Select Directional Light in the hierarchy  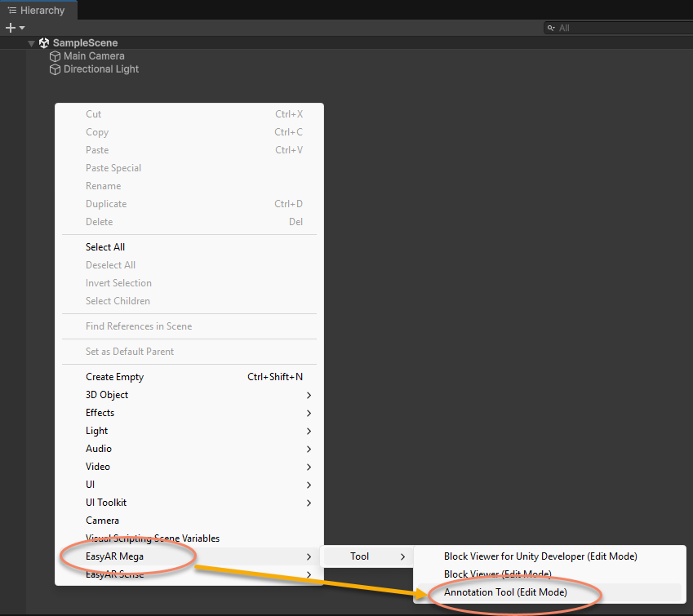[101, 69]
